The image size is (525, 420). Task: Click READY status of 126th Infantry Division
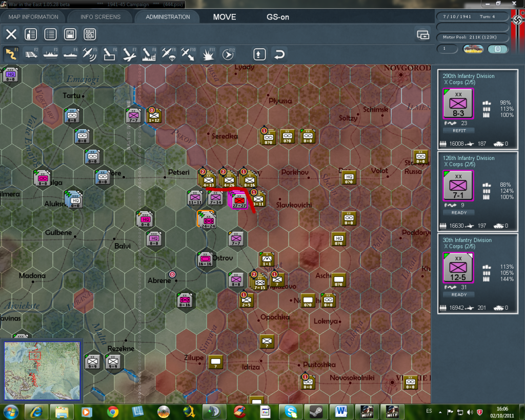pos(459,213)
